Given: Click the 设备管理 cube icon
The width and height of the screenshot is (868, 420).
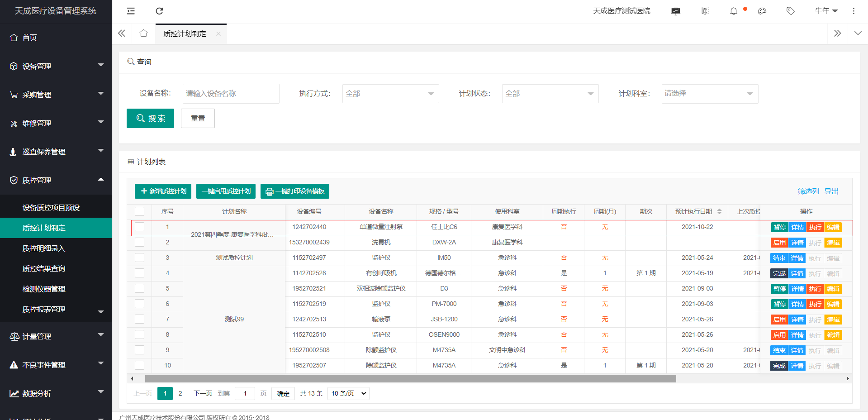Looking at the screenshot, I should coord(14,66).
